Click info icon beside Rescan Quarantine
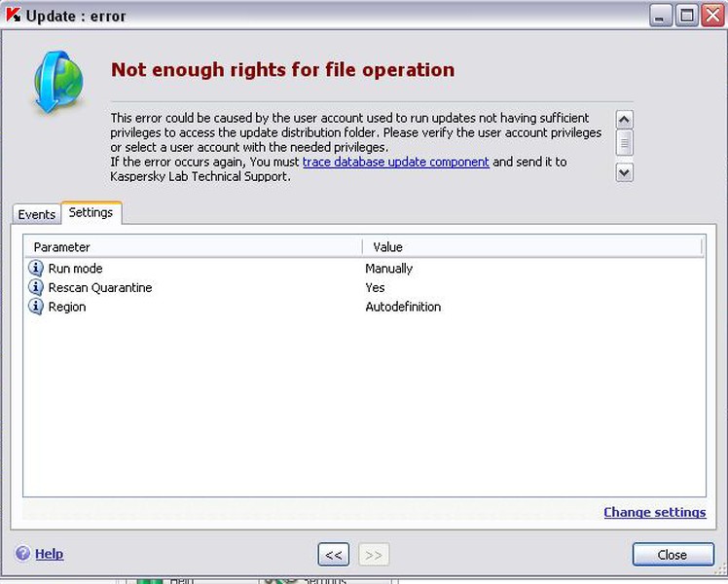Viewport: 728px width, 584px height. [x=36, y=287]
